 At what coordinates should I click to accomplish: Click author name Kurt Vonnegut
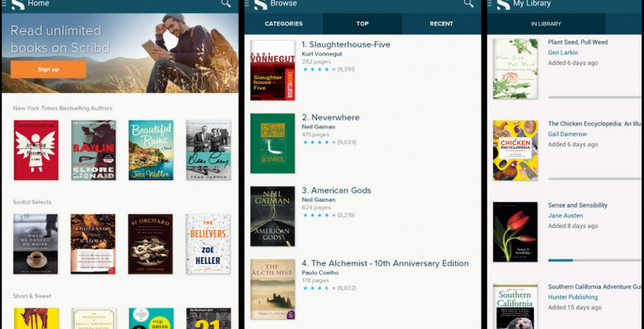coord(322,54)
